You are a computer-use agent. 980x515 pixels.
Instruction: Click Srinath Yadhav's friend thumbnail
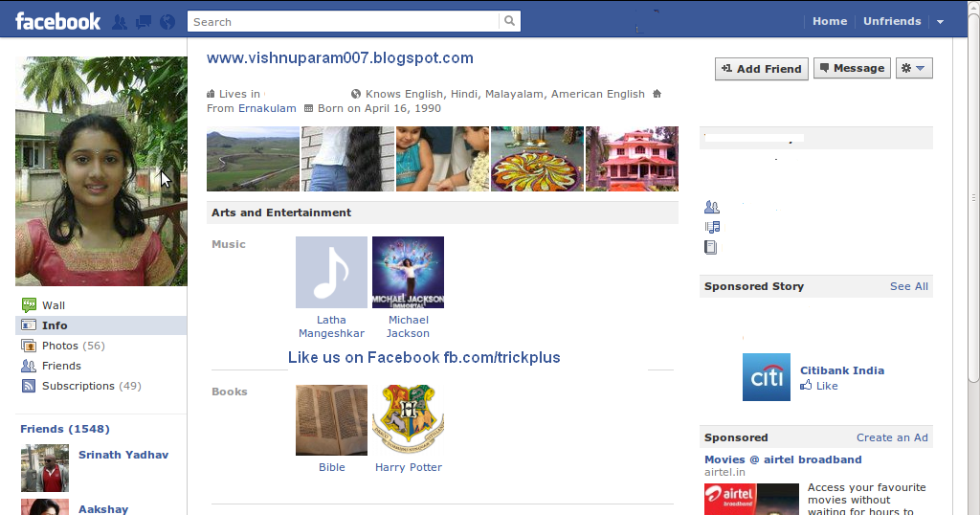45,468
